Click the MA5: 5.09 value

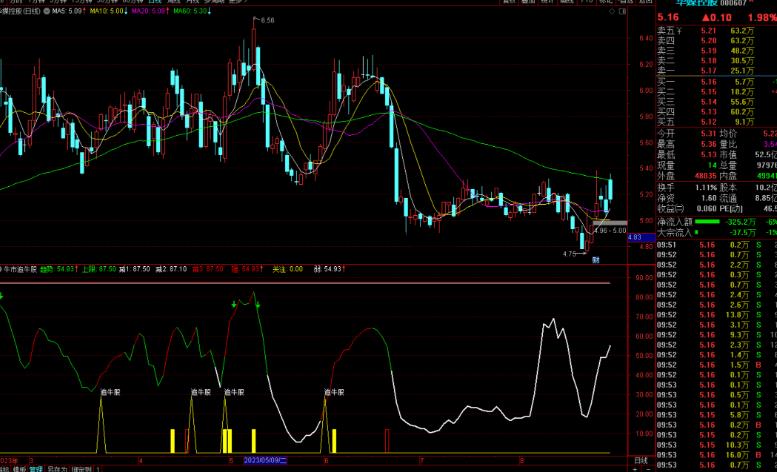pos(69,11)
